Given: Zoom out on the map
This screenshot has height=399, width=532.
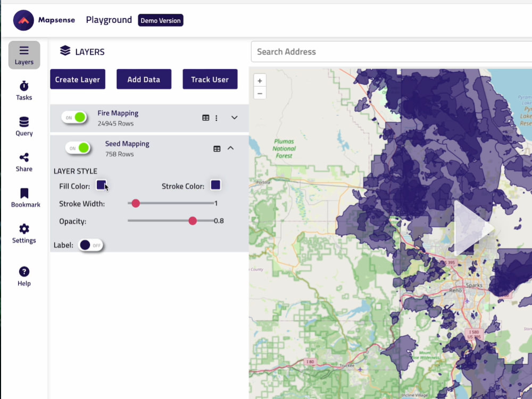Looking at the screenshot, I should tap(260, 93).
